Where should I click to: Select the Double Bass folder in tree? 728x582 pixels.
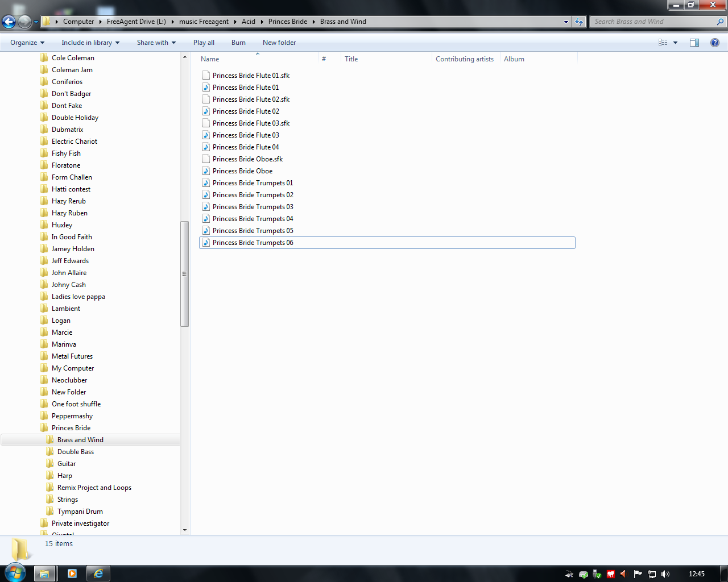75,452
